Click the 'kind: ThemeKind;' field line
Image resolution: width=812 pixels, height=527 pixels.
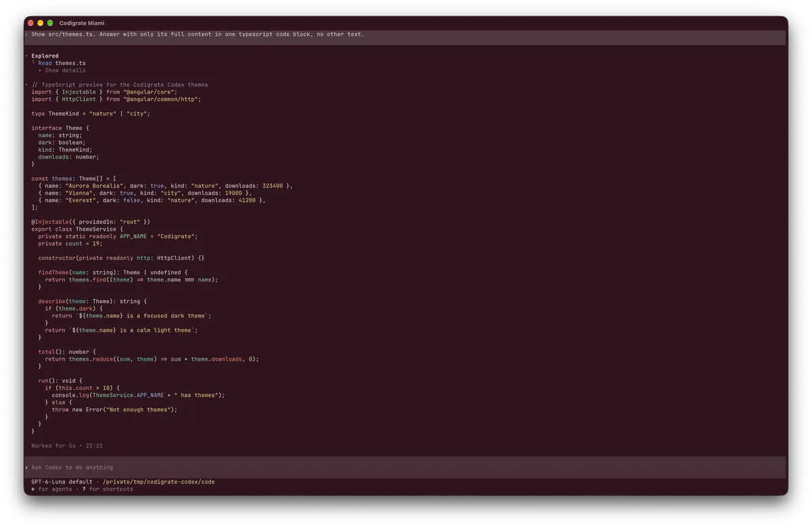click(x=65, y=150)
